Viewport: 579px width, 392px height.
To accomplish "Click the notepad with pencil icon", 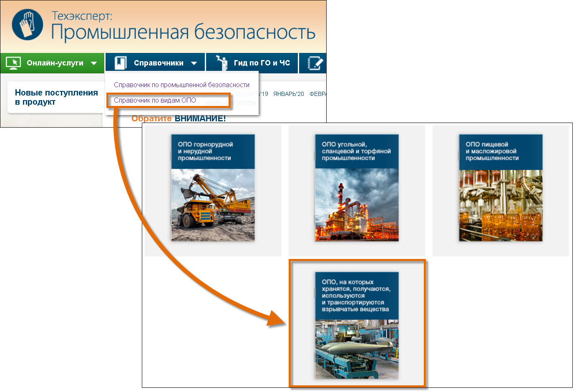I will 315,63.
